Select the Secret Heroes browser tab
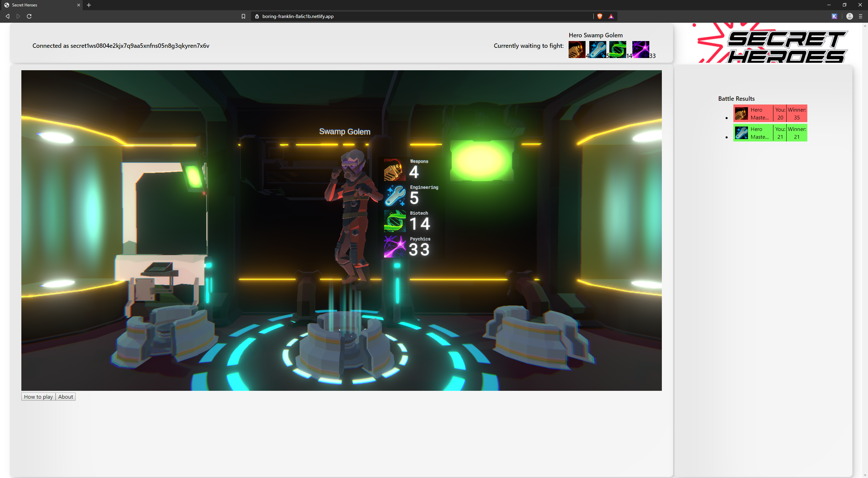Screen dimensions: 868x478 41,5
